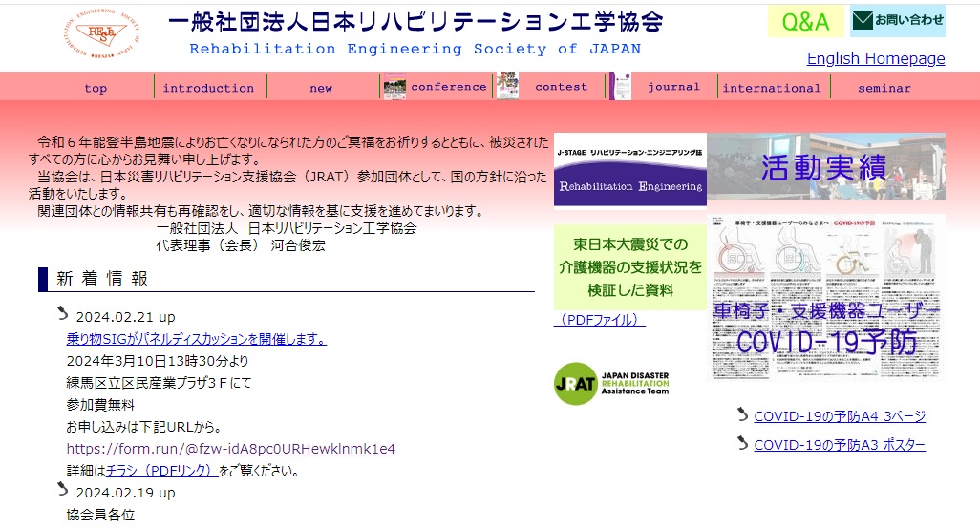
Task: Open the contest menu item
Action: [562, 87]
